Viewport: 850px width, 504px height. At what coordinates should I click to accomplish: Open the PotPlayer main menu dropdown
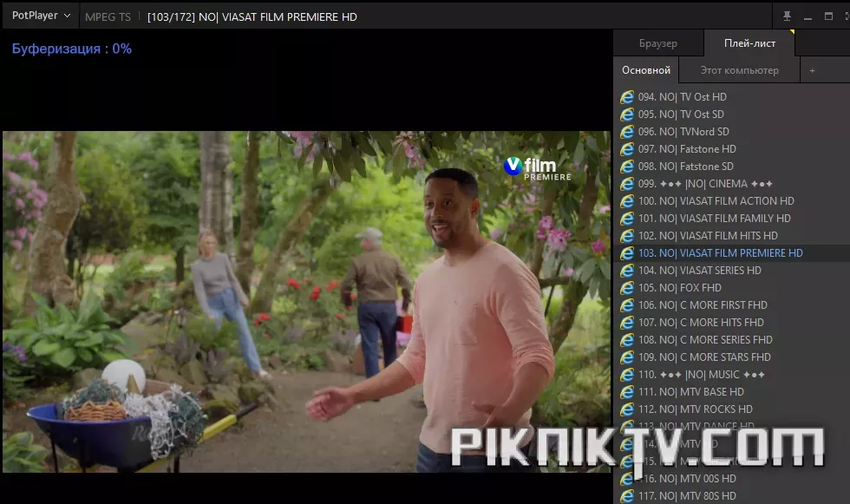pos(42,16)
